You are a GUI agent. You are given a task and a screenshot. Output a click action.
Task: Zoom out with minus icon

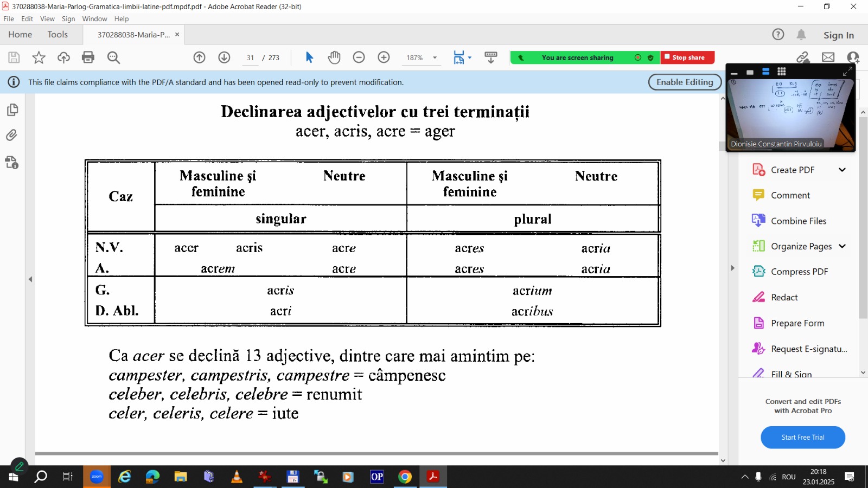(359, 57)
